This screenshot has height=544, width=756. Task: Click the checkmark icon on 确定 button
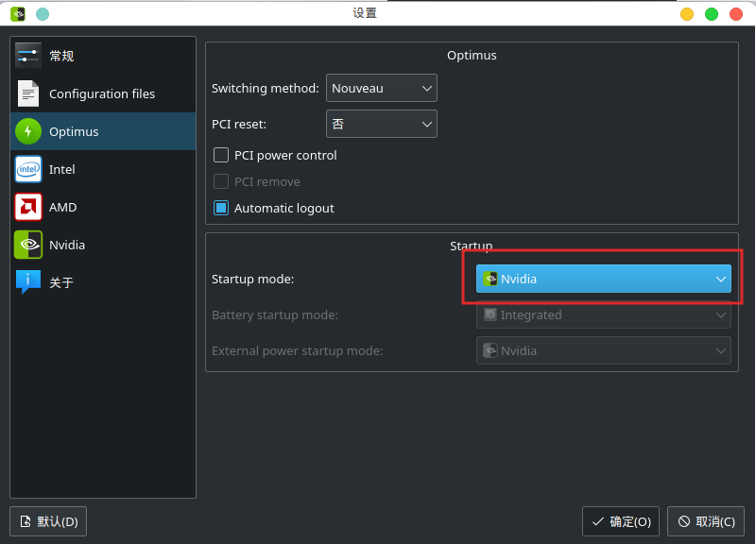click(x=598, y=521)
